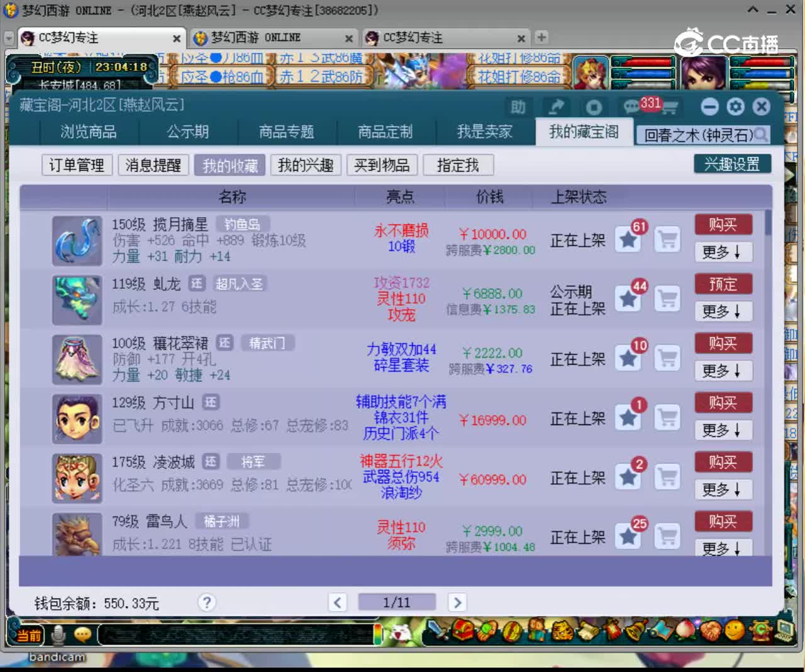Open treasure chest icon in game toolbar
805x672 pixels.
click(464, 631)
